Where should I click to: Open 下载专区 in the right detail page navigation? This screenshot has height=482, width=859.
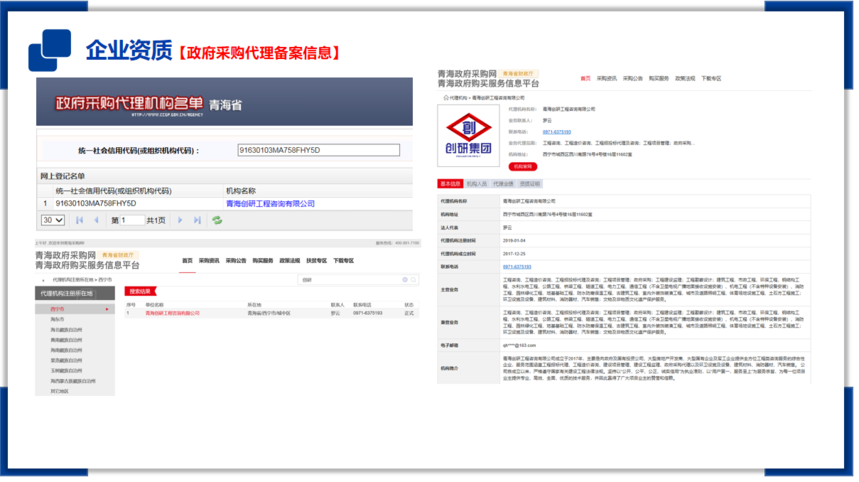(712, 78)
